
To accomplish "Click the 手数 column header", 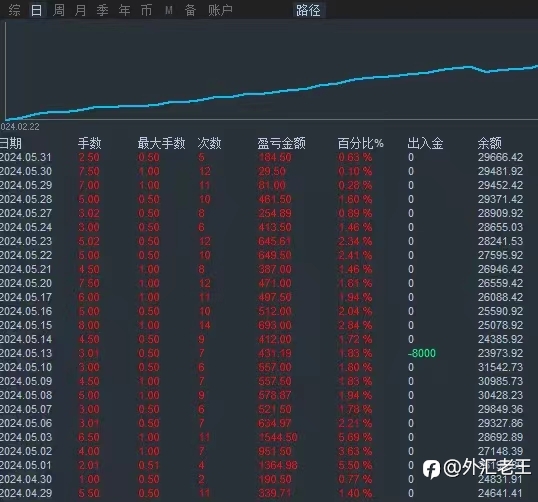I will tap(90, 143).
